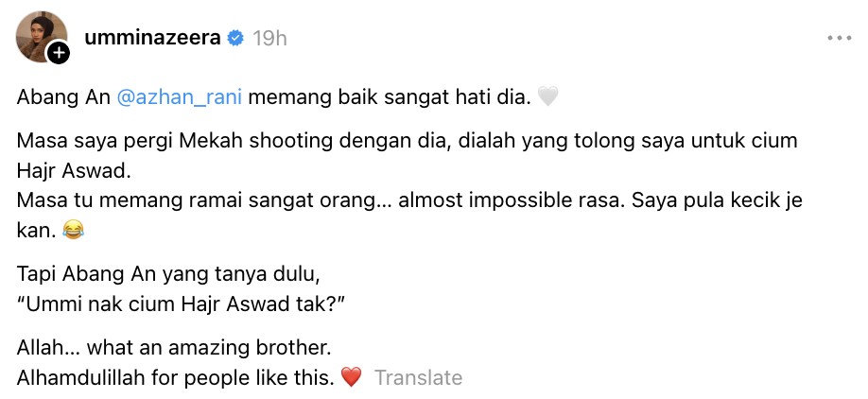Image resolution: width=868 pixels, height=399 pixels.
Task: Click the red heart emoji
Action: pos(351,378)
